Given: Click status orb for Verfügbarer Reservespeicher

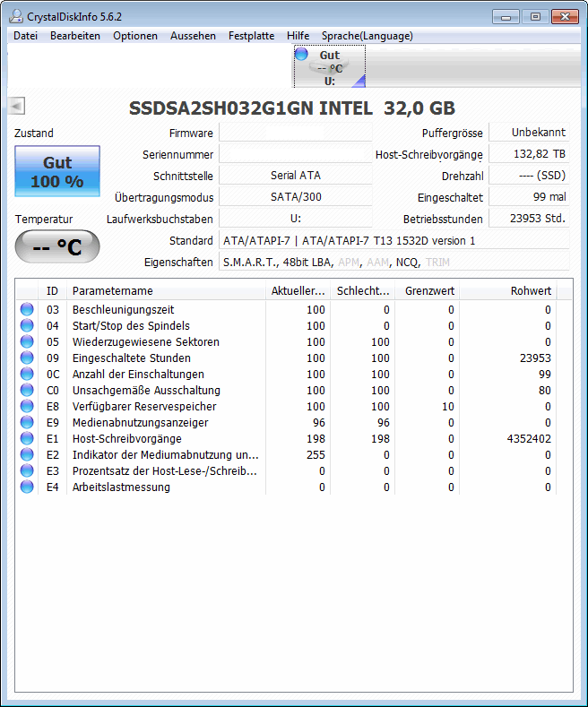Looking at the screenshot, I should pyautogui.click(x=27, y=406).
